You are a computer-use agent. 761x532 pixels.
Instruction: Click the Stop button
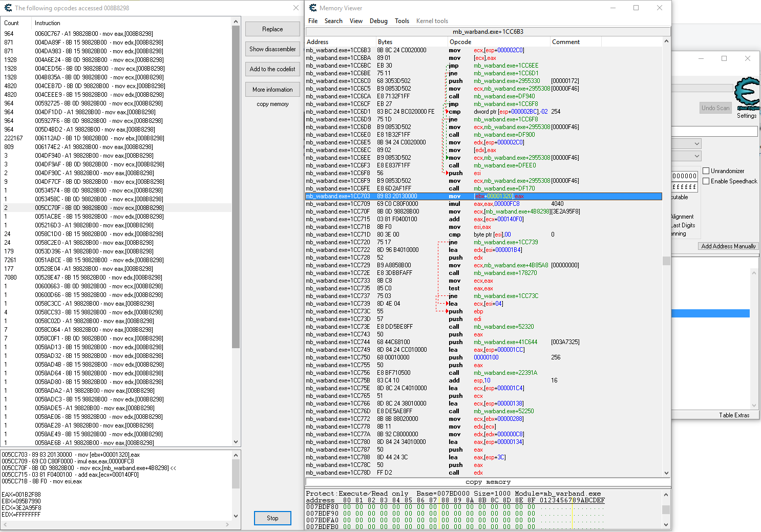coord(272,518)
